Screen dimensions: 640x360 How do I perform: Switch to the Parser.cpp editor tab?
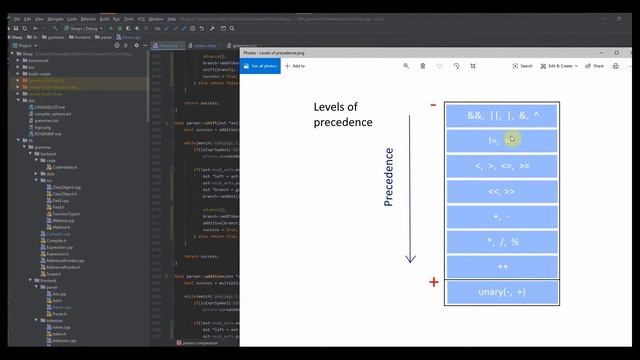[x=167, y=45]
